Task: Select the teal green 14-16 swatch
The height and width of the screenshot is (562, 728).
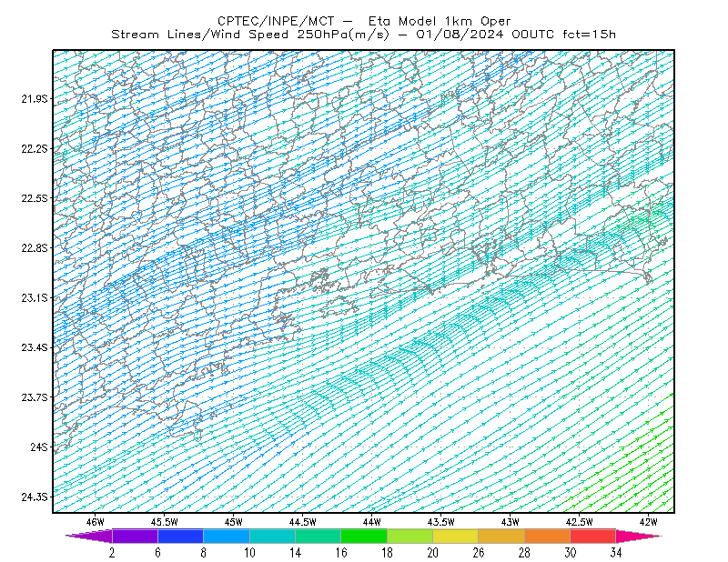Action: (318, 536)
